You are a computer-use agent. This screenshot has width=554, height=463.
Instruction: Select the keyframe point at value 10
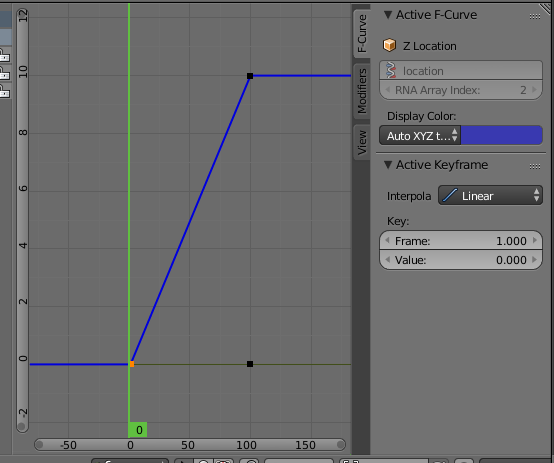[250, 76]
